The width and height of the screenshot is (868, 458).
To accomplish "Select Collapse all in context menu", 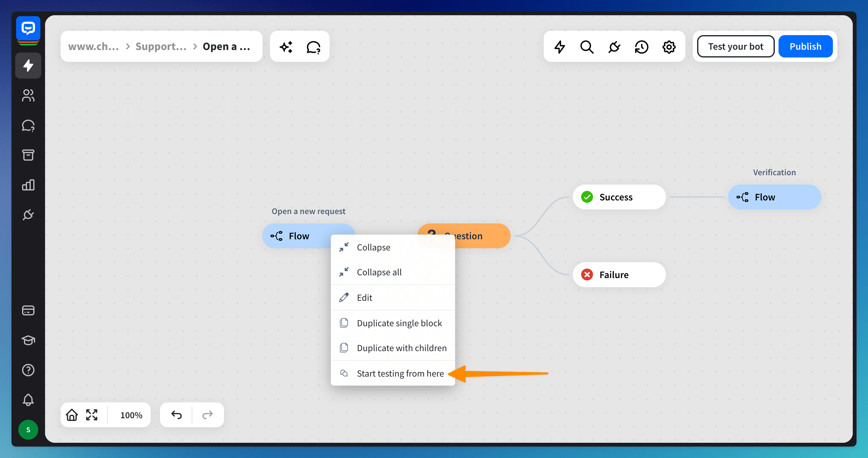I will 379,272.
